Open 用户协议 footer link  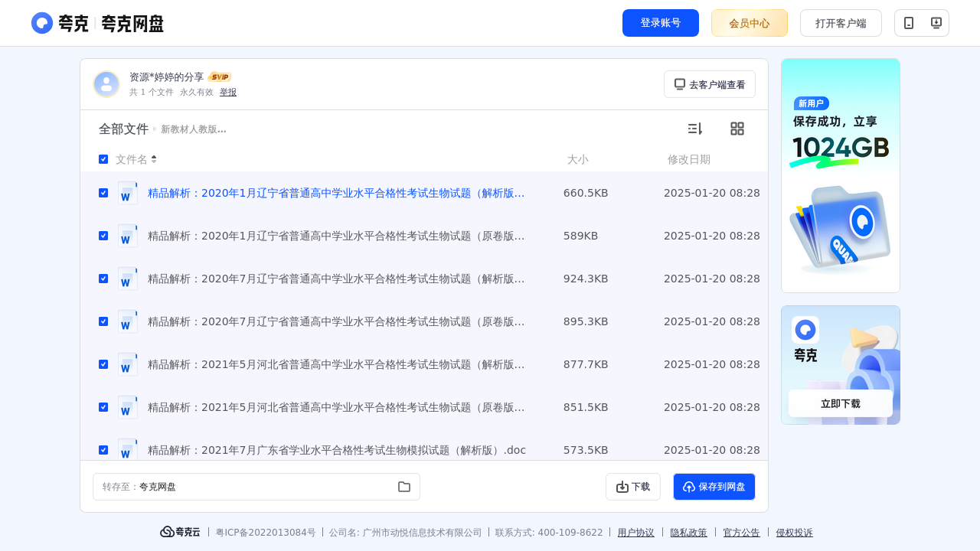pyautogui.click(x=636, y=533)
